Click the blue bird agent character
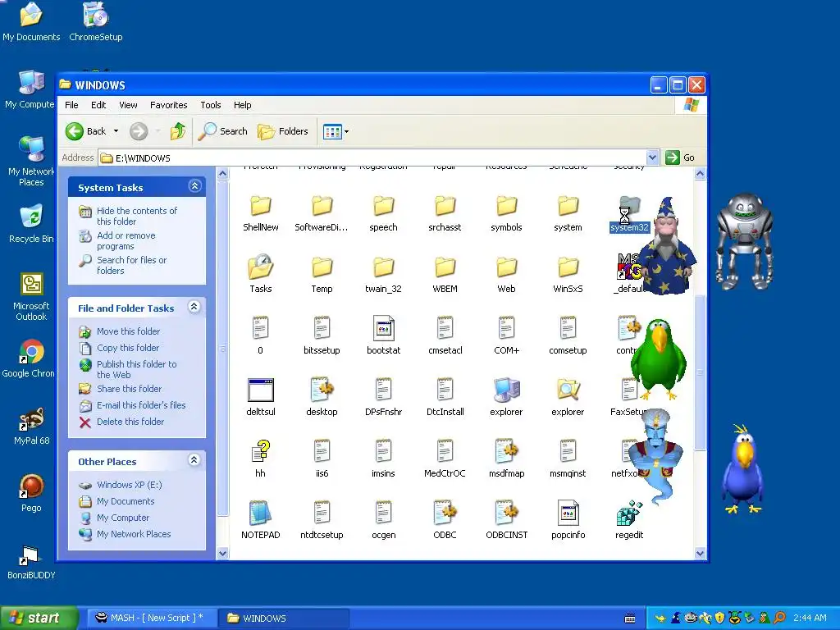Image resolution: width=840 pixels, height=630 pixels. tap(742, 469)
